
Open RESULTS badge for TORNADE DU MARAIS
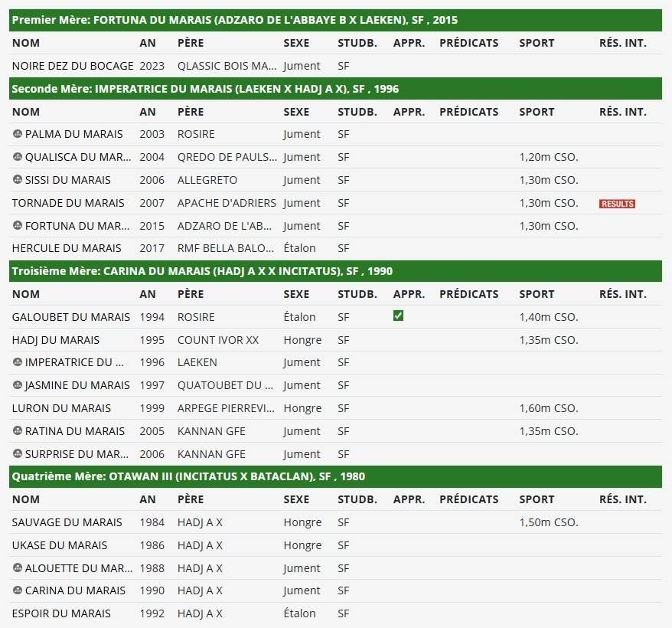pyautogui.click(x=617, y=204)
